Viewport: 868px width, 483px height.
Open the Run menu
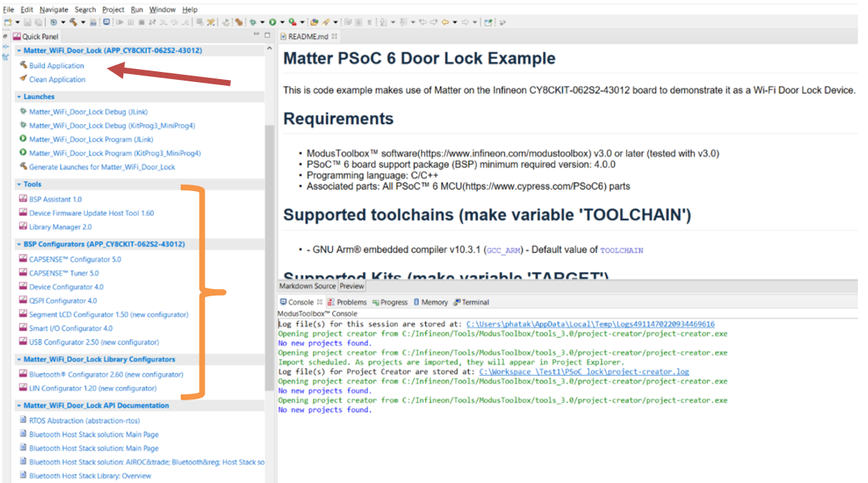click(136, 9)
